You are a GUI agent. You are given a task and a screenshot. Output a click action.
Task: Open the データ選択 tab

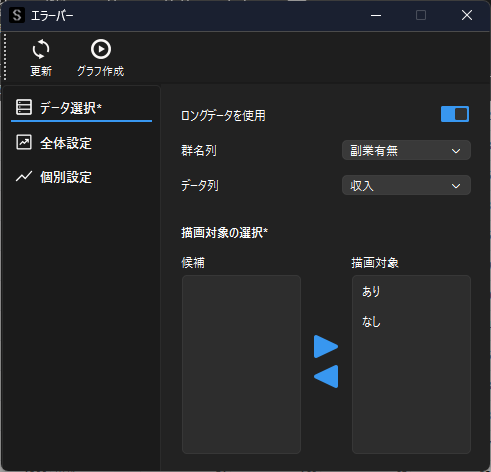click(x=81, y=108)
